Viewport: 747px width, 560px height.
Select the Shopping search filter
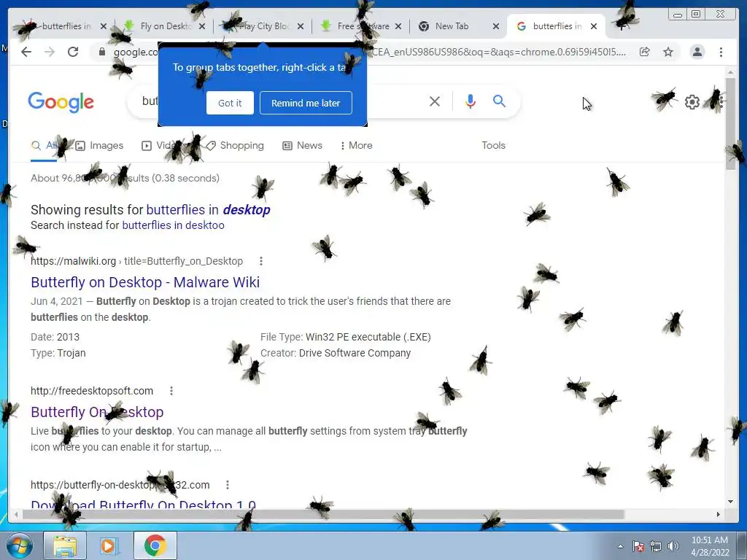235,145
